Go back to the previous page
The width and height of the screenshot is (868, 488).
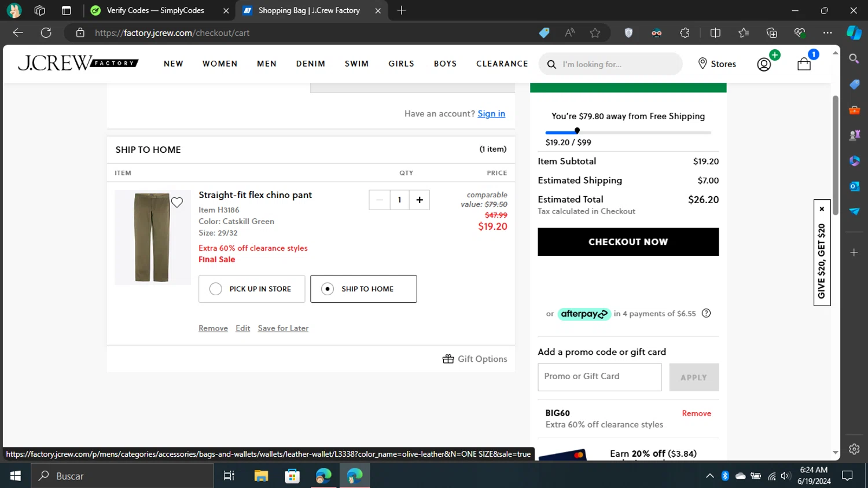[18, 33]
